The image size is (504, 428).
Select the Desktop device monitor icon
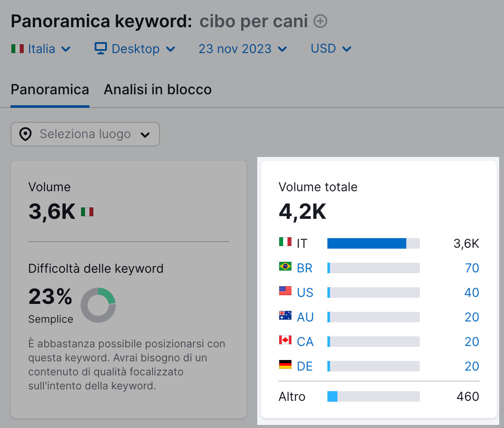click(101, 49)
